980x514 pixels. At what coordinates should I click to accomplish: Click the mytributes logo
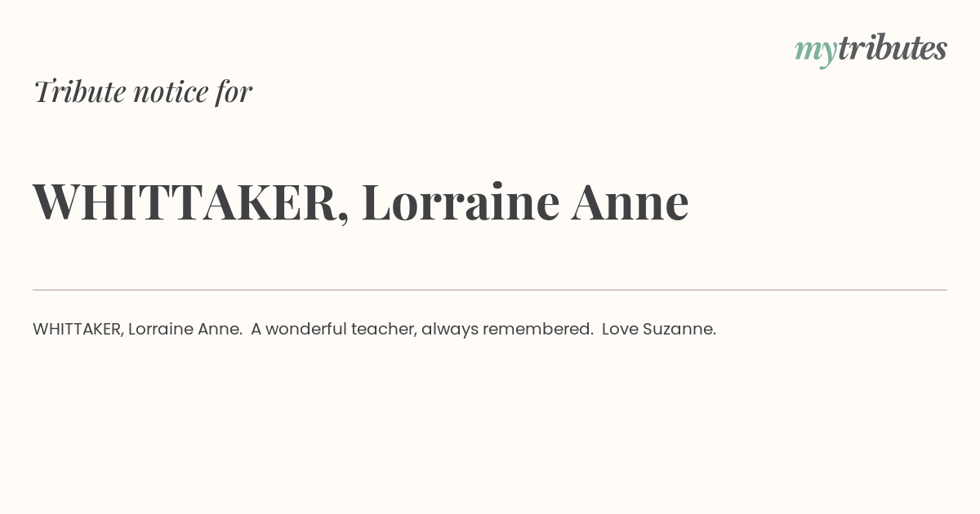[871, 51]
